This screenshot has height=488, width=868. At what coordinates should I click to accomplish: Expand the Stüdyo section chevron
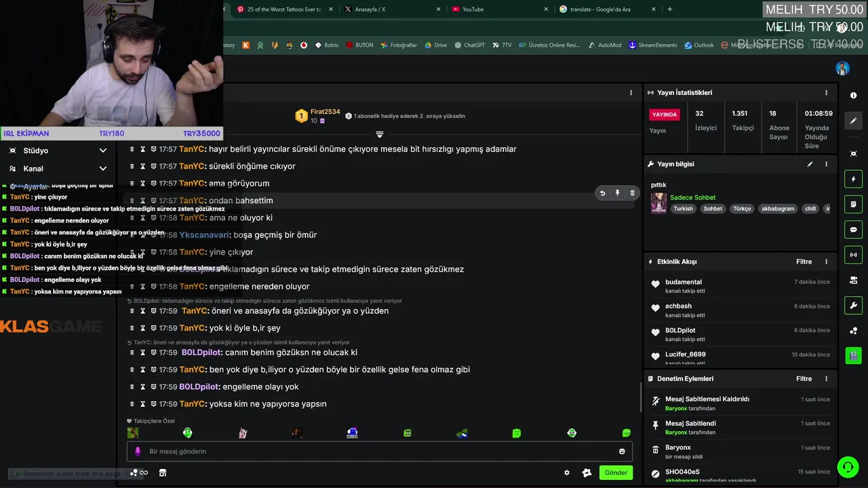pyautogui.click(x=103, y=150)
